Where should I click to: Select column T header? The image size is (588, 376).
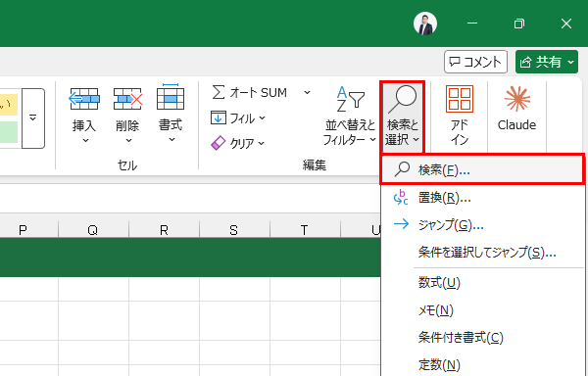tap(305, 229)
